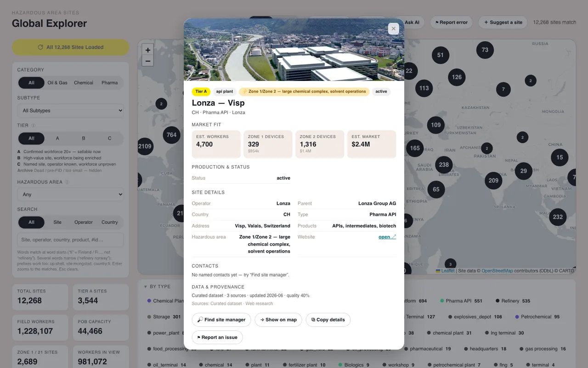Click the Est. Market $2.4M card
This screenshot has width=588, height=368.
click(x=372, y=144)
